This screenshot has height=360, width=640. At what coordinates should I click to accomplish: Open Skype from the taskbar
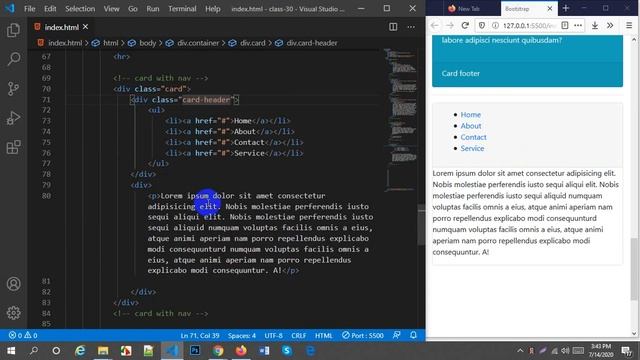(x=287, y=351)
